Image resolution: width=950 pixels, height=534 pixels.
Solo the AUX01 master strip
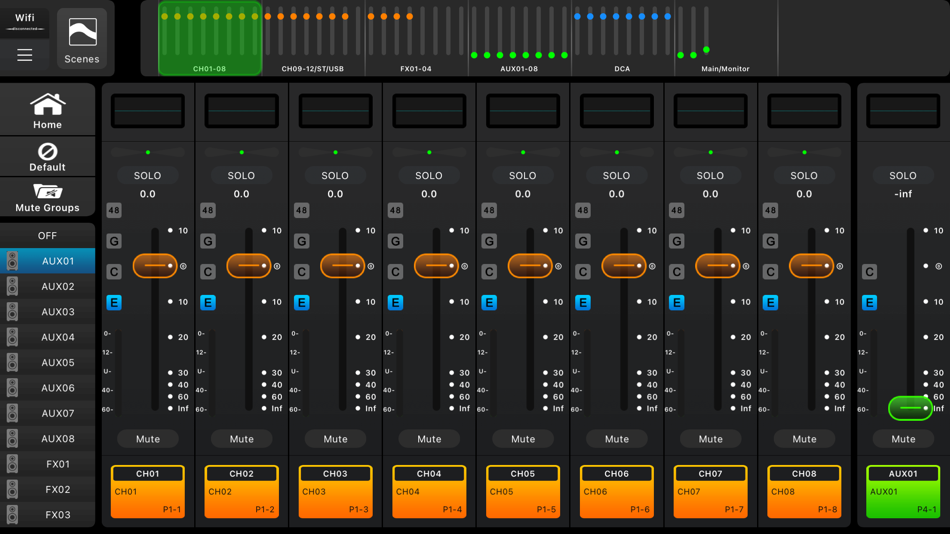[x=903, y=175]
